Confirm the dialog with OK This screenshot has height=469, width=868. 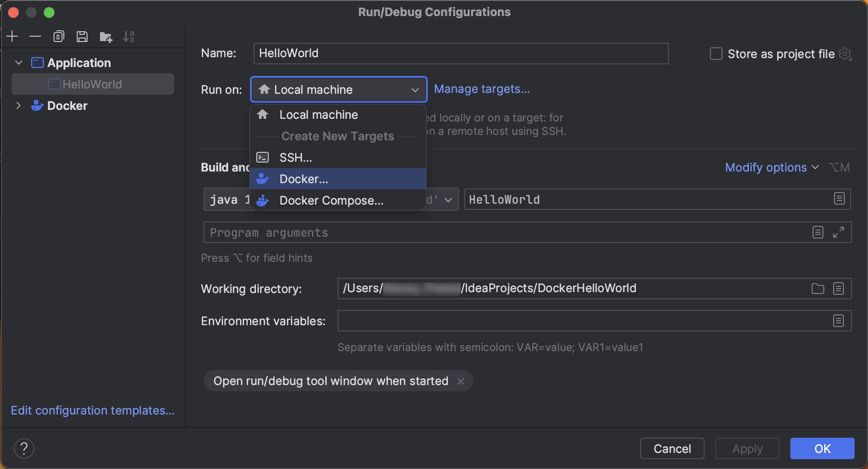[822, 448]
